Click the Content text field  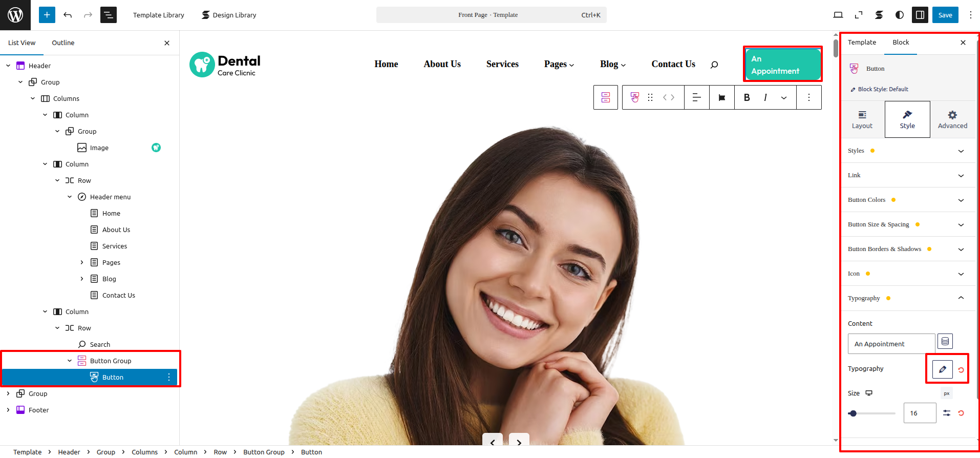[891, 344]
